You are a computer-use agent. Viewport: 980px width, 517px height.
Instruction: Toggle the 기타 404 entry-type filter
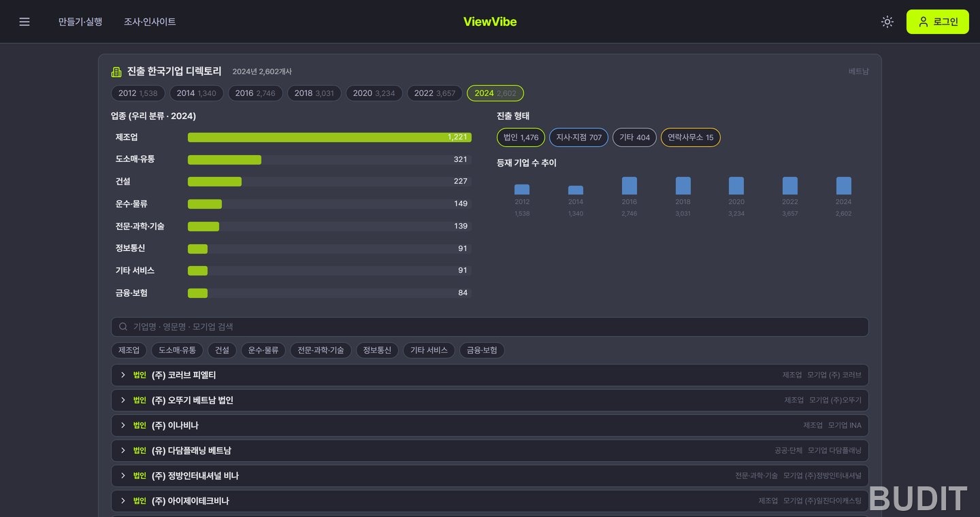tap(634, 137)
